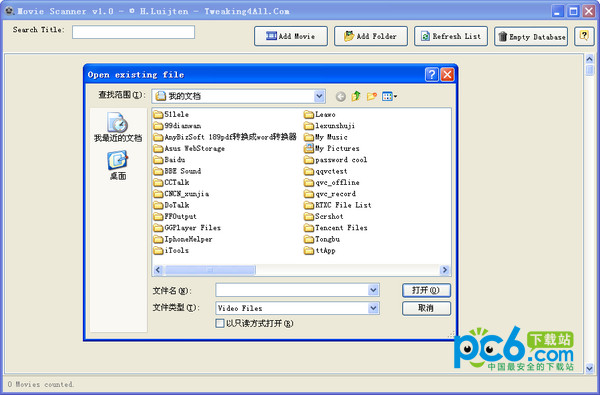Screen dimensions: 600x395
Task: Select the Leawo folder
Action: pos(320,114)
